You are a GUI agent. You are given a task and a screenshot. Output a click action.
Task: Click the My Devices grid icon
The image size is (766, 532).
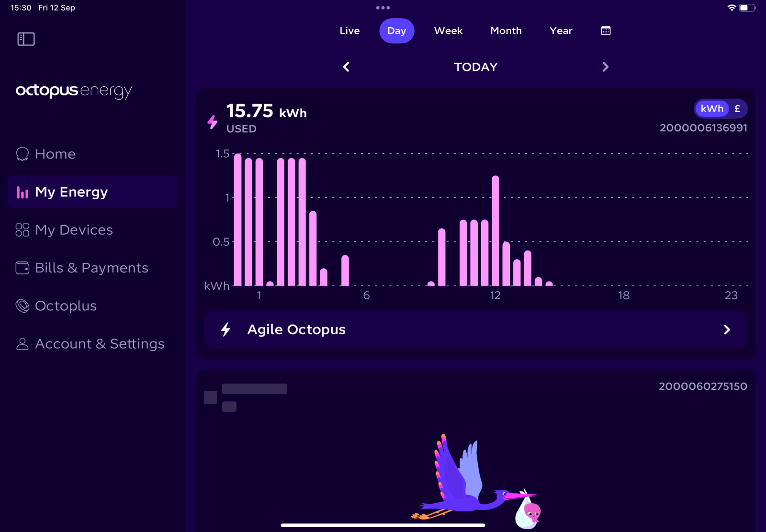tap(23, 230)
